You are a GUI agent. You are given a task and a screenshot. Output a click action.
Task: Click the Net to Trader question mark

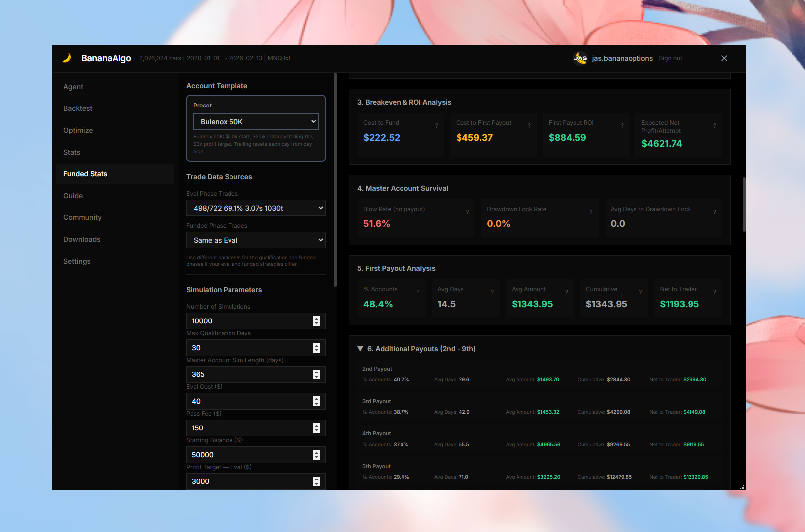coord(714,292)
